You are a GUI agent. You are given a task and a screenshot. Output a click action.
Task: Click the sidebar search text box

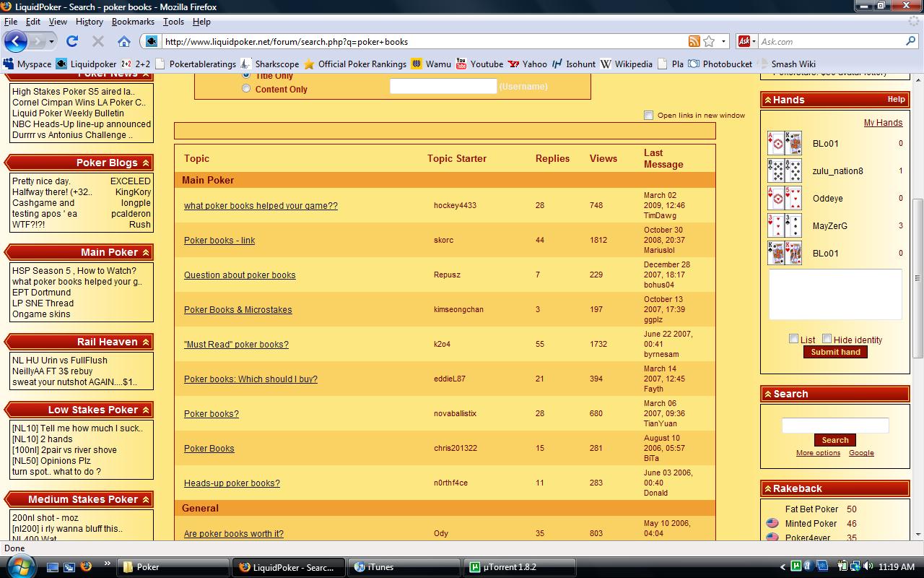point(835,425)
